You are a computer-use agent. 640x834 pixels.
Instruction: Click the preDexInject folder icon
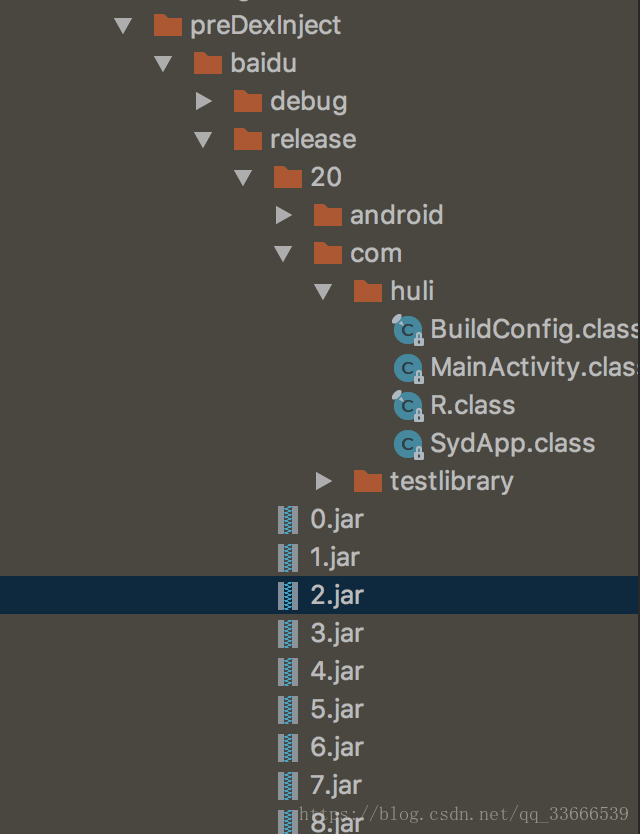168,25
